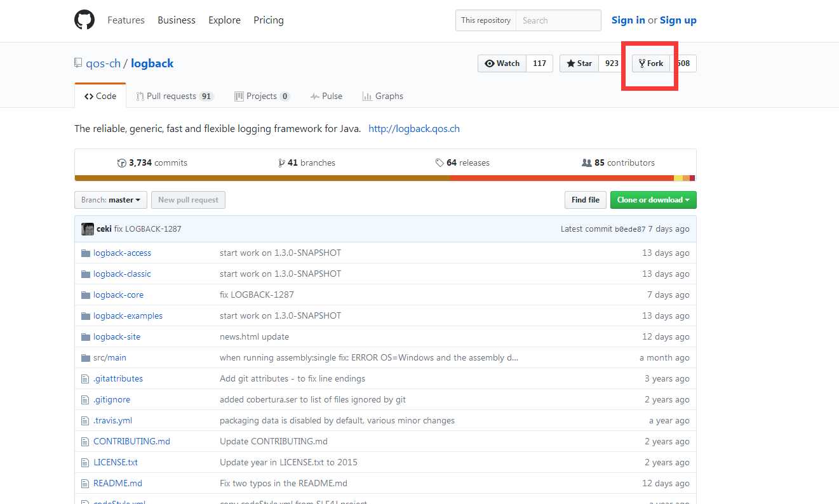Switch to the Code tab
839x504 pixels.
100,96
